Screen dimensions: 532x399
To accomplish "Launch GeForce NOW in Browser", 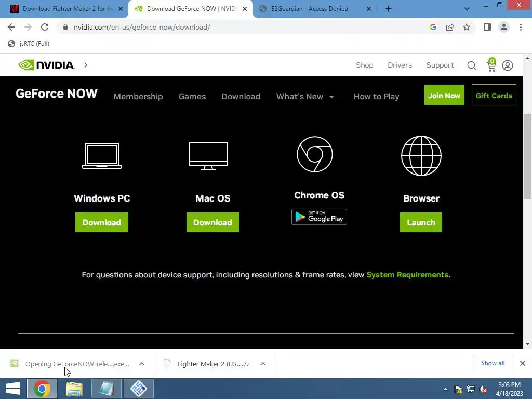I will click(421, 222).
